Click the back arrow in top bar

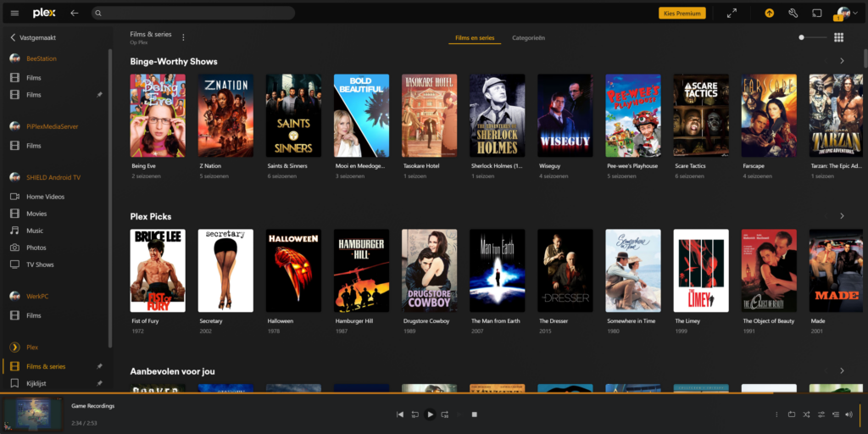coord(75,14)
